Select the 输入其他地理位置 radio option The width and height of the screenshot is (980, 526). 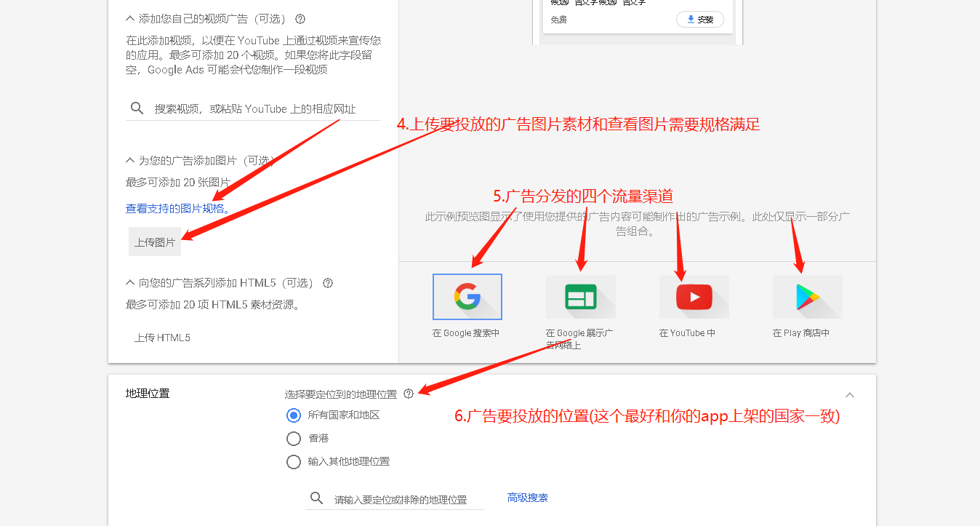tap(294, 462)
